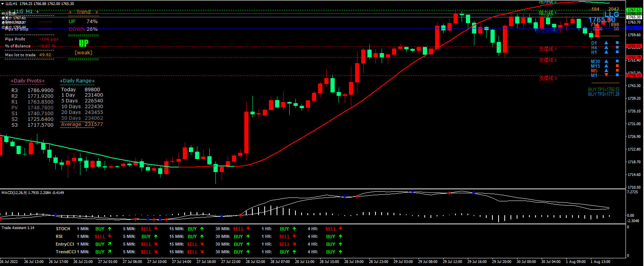Click the 27 Jul 10:00 time axis label
644x266 pixels.
[157, 262]
